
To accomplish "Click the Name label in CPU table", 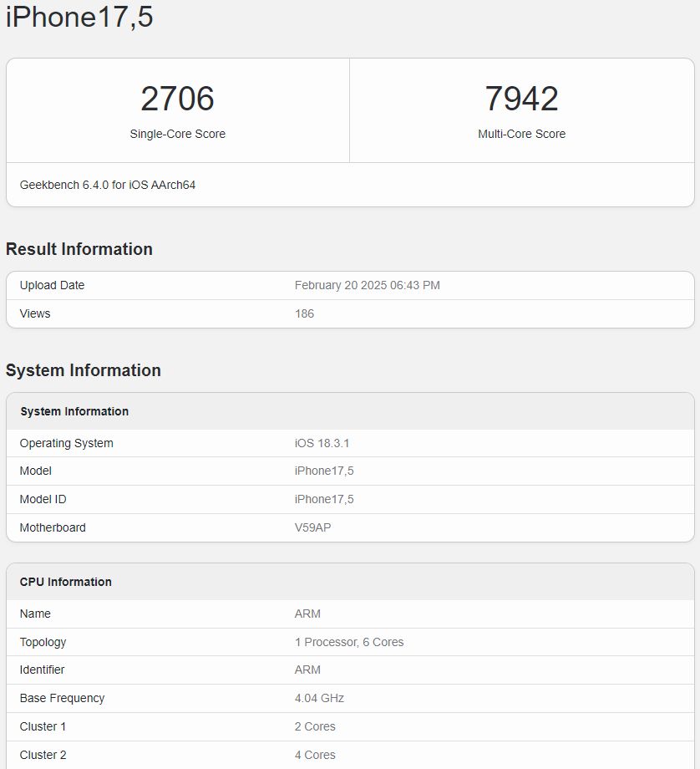I will (x=35, y=614).
